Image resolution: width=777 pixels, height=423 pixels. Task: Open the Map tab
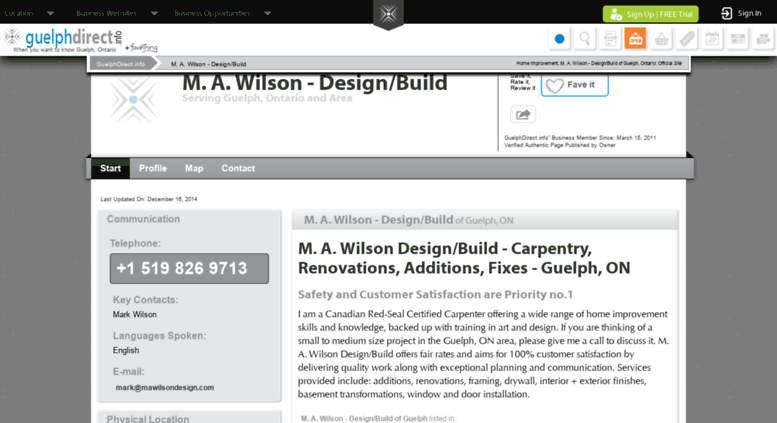coord(194,168)
